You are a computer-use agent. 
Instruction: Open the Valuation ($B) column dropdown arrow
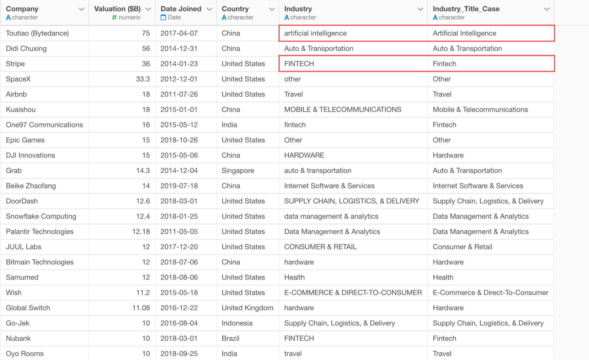(x=148, y=9)
